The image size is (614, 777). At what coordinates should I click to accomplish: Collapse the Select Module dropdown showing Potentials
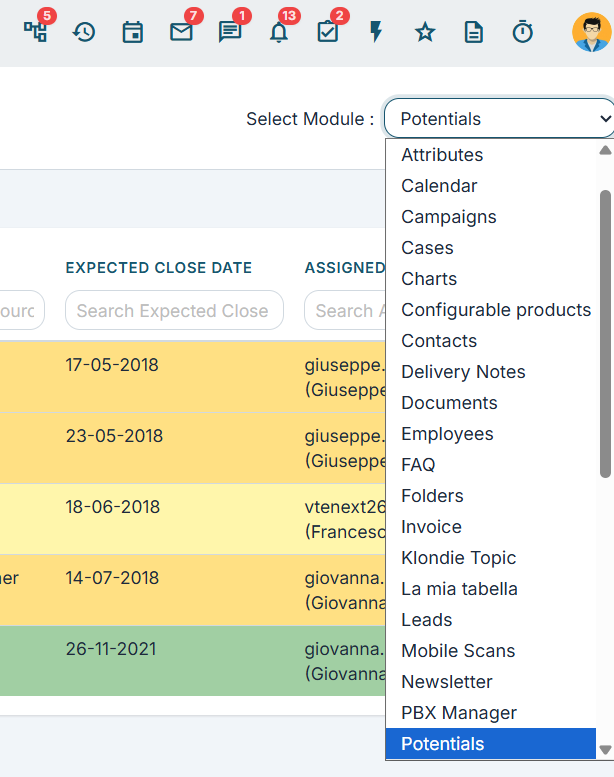499,118
